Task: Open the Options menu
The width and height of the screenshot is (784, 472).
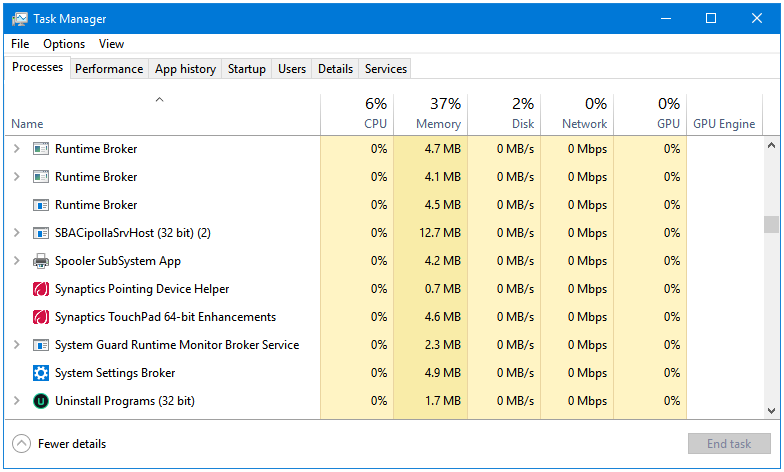Action: coord(64,44)
